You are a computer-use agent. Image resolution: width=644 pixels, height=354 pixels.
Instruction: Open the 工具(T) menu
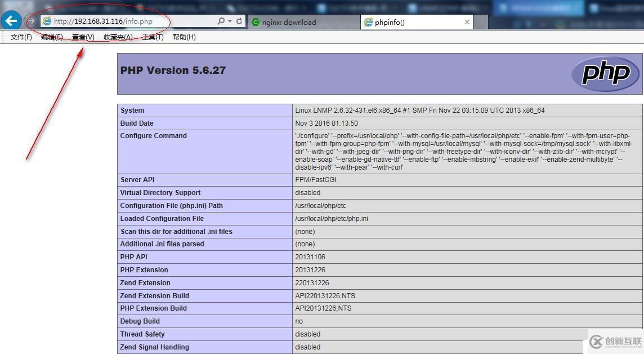(153, 37)
